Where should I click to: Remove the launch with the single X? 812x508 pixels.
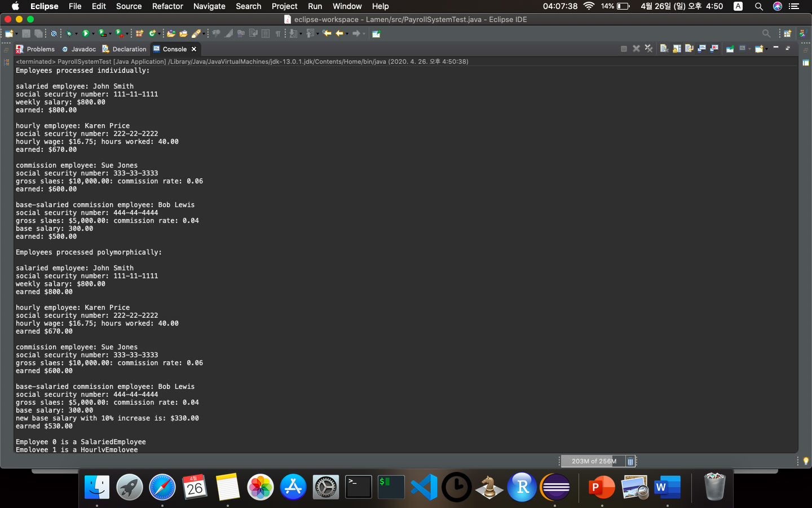(x=636, y=49)
